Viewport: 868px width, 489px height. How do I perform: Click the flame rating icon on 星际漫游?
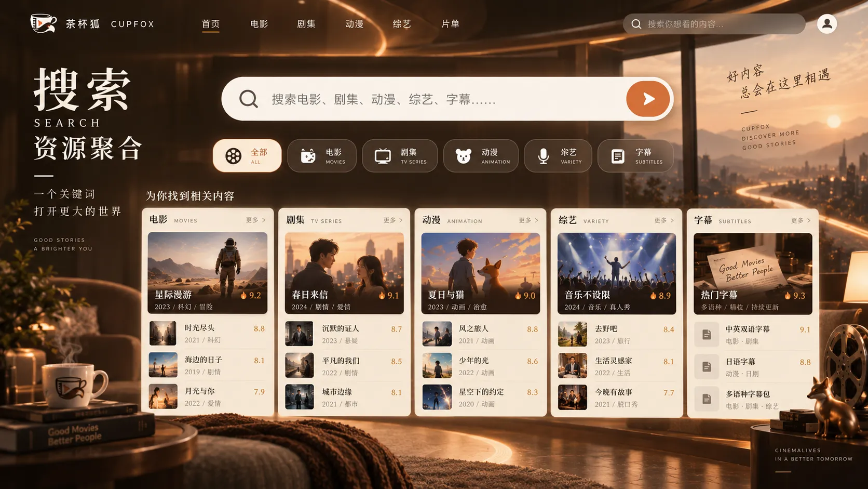click(243, 295)
